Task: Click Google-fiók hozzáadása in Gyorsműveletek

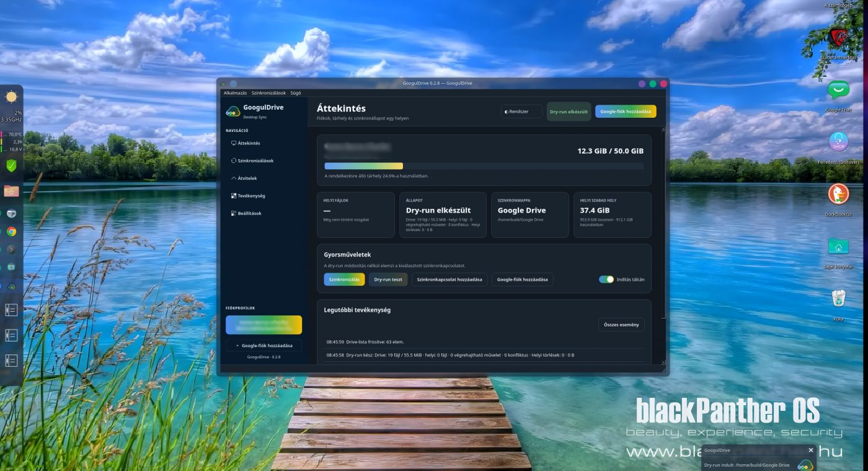Action: (x=523, y=280)
